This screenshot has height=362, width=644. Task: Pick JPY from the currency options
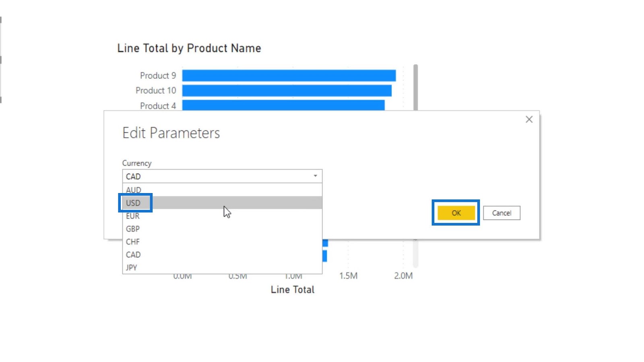tap(132, 267)
